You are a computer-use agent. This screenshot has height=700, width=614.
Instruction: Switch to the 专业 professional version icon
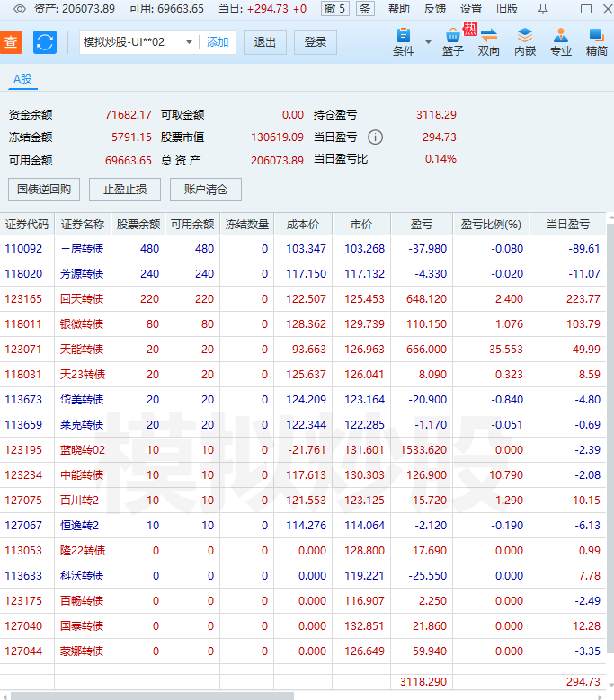pyautogui.click(x=561, y=41)
